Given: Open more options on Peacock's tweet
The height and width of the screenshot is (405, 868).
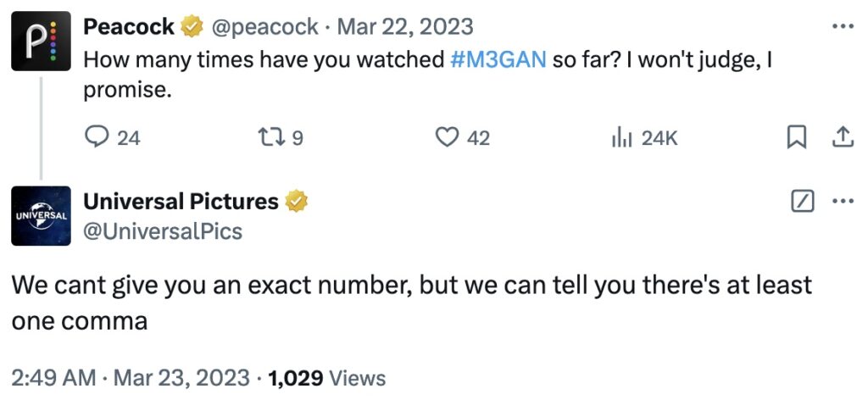Looking at the screenshot, I should click(843, 26).
